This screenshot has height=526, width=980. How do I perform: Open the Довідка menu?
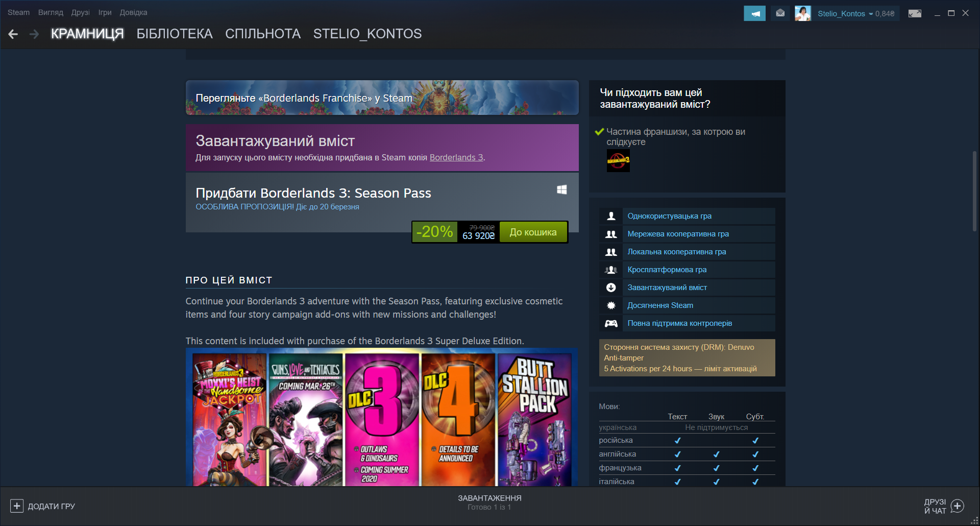pos(133,12)
